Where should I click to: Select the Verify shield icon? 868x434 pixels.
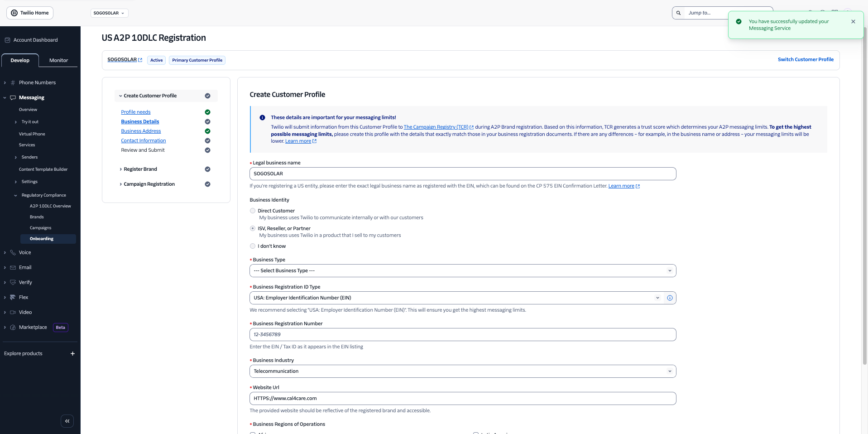pyautogui.click(x=12, y=282)
